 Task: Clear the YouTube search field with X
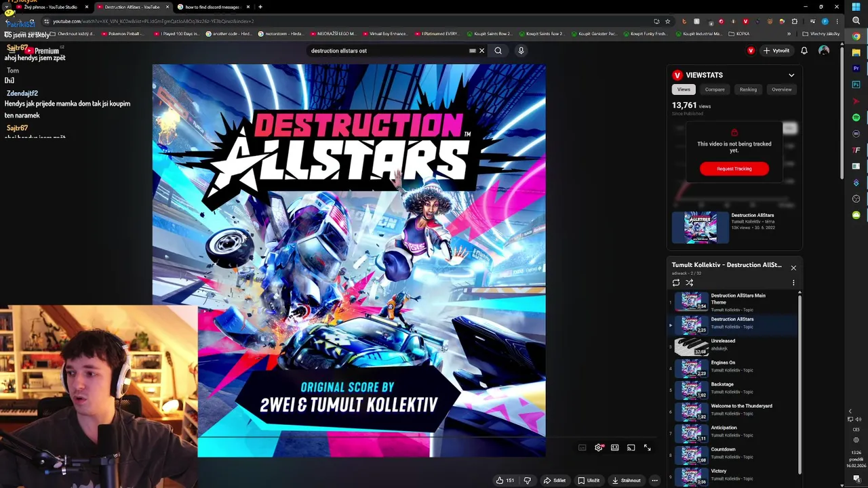click(x=482, y=50)
